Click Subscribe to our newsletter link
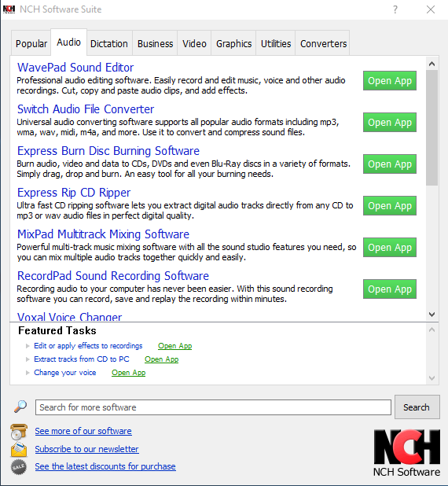The width and height of the screenshot is (448, 486). [x=86, y=449]
